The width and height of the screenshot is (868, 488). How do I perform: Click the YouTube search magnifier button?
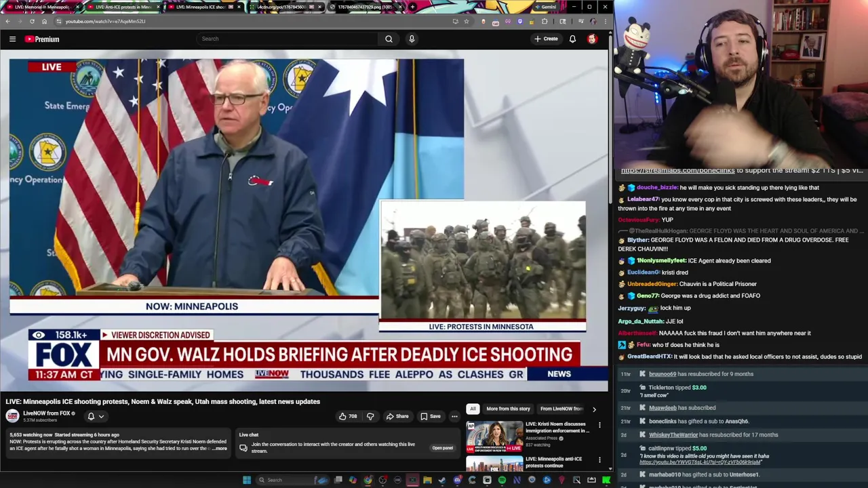tap(389, 39)
